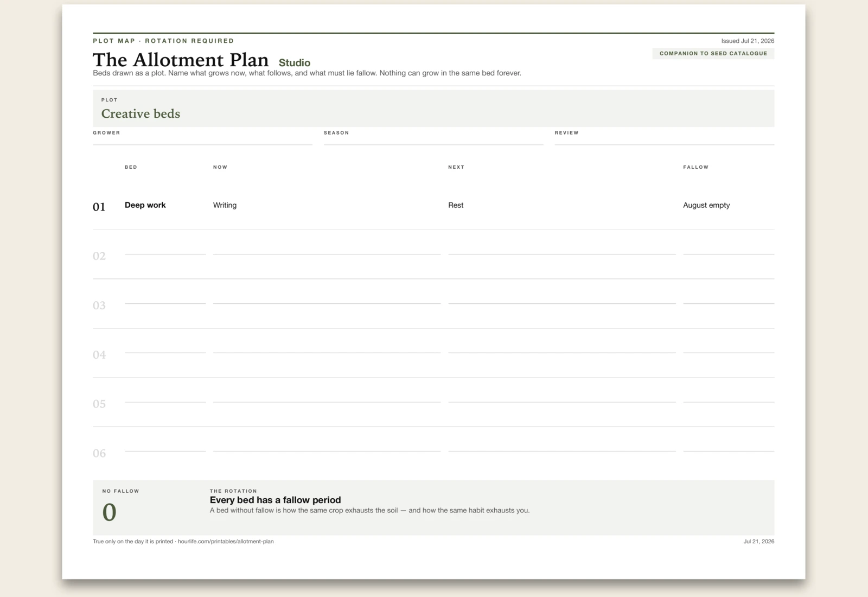Click the heading 'Every bed has a fallow period'

coord(275,500)
